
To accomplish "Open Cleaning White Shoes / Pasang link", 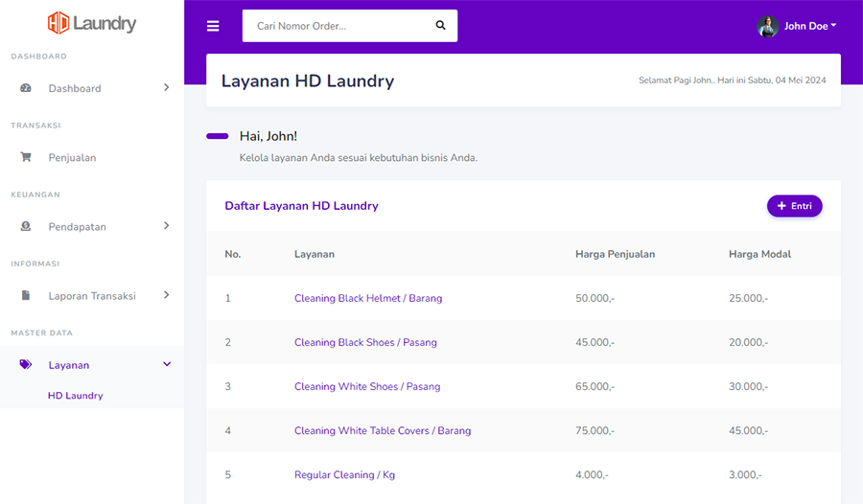I will (x=367, y=386).
